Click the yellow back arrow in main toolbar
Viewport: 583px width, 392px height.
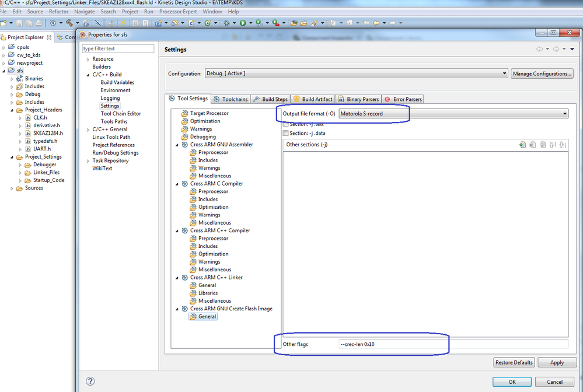(x=376, y=23)
